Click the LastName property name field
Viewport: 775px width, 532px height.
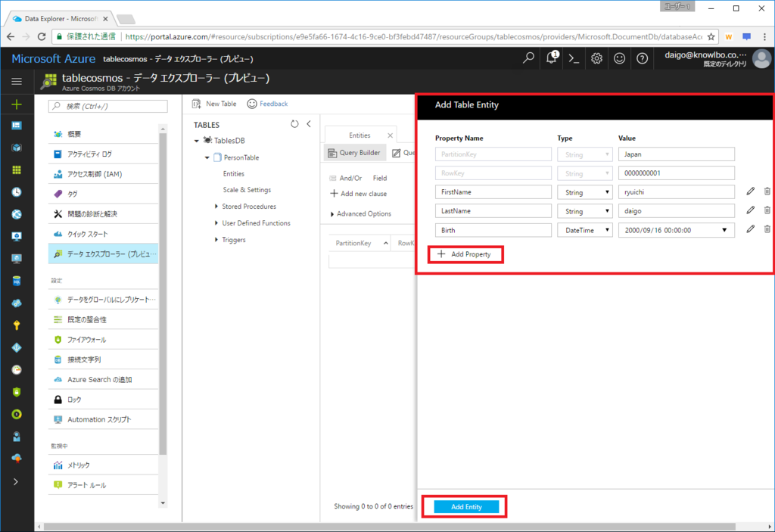(493, 210)
